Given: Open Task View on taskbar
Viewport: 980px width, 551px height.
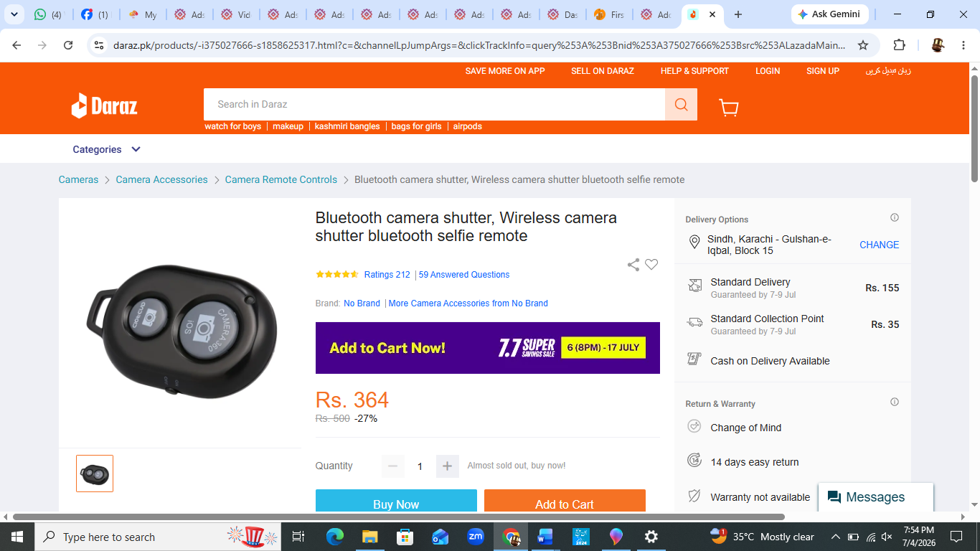Looking at the screenshot, I should pos(299,537).
